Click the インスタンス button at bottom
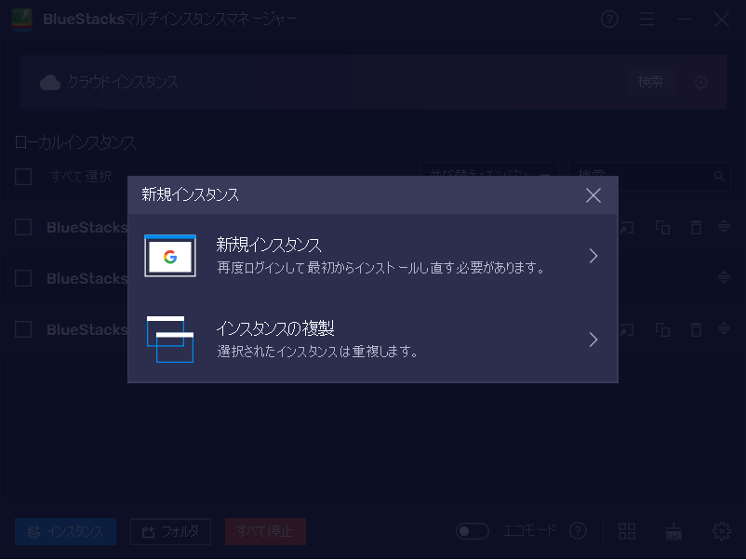 click(x=65, y=532)
